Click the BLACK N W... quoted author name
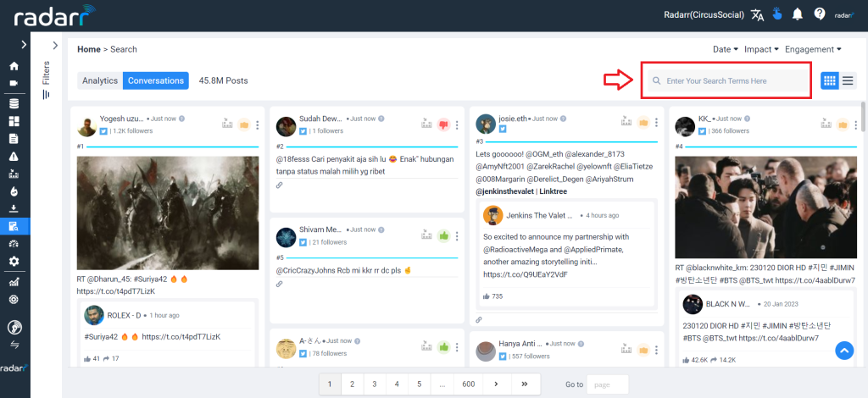Screen dimensions: 868x398 (x=728, y=304)
